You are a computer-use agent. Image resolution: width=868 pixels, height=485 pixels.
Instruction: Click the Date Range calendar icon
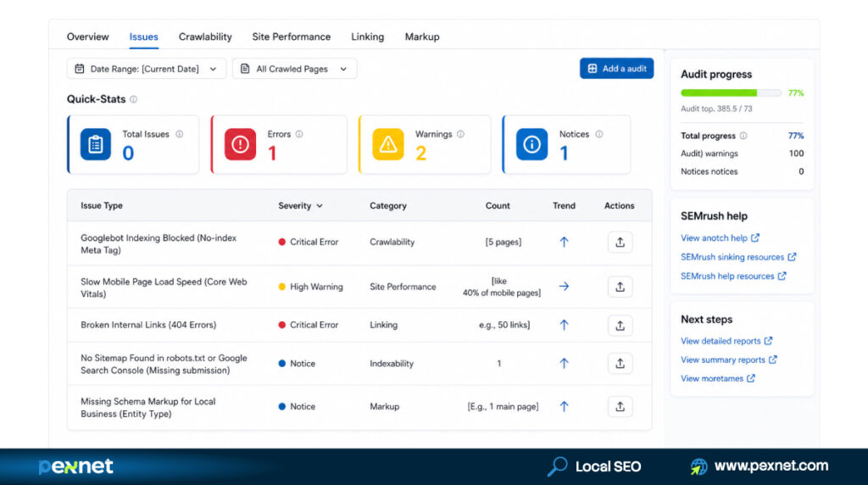(x=80, y=69)
